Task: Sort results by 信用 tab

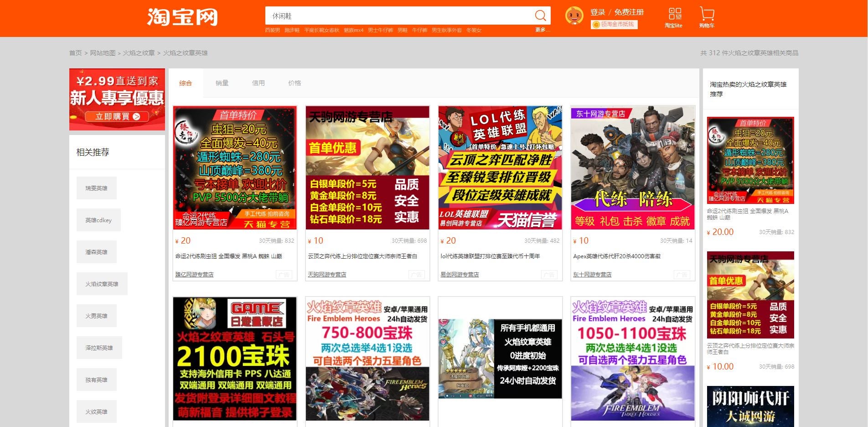Action: (258, 83)
